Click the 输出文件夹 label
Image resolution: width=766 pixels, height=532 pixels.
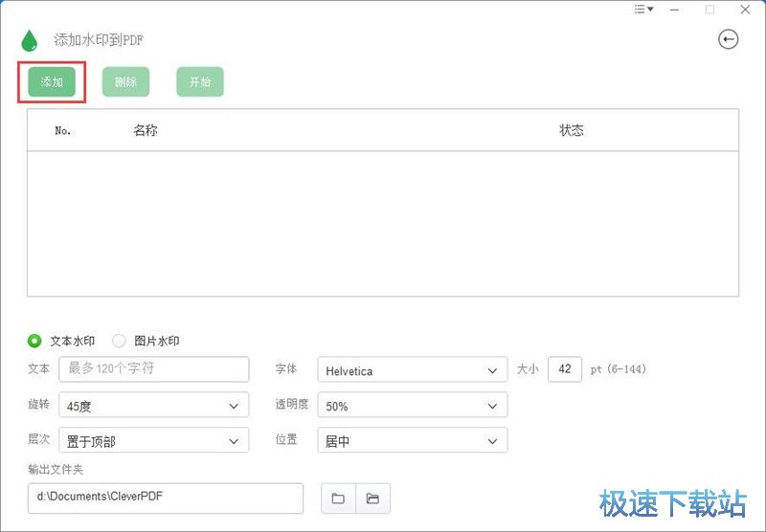(56, 470)
